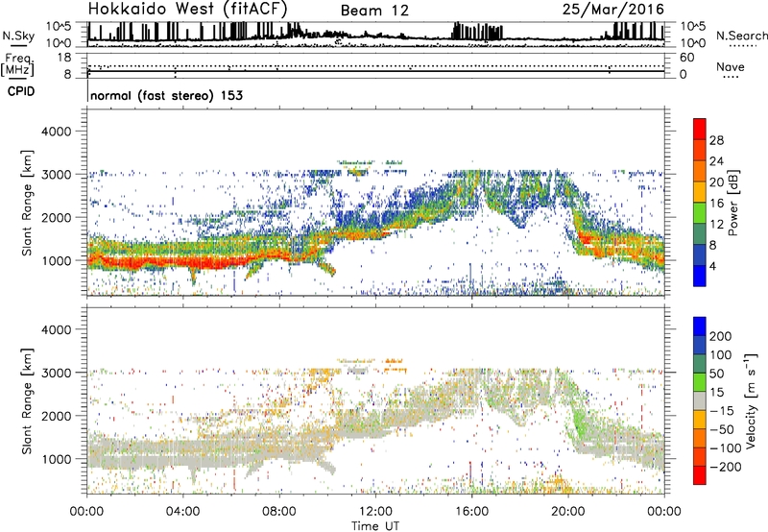Click the 'Freq. [MHz]' axis label
768x532 pixels.
18,65
